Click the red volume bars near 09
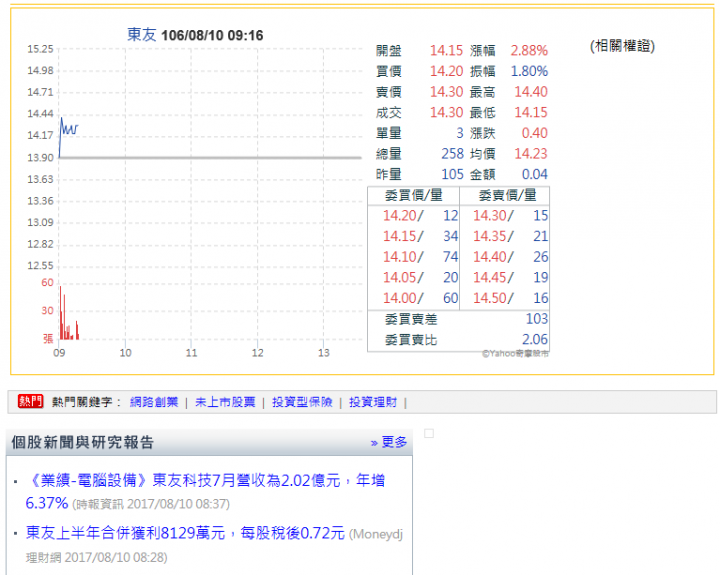Viewport: 720px width, 575px height. pyautogui.click(x=69, y=313)
